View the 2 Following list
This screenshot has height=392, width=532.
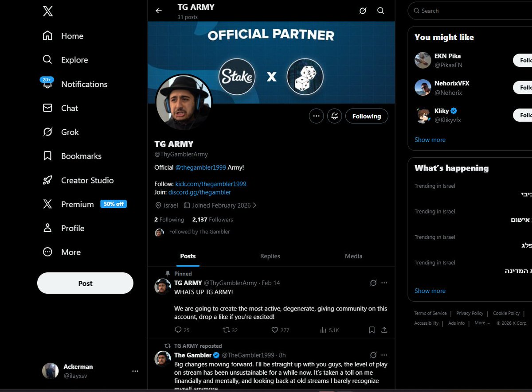pos(169,219)
